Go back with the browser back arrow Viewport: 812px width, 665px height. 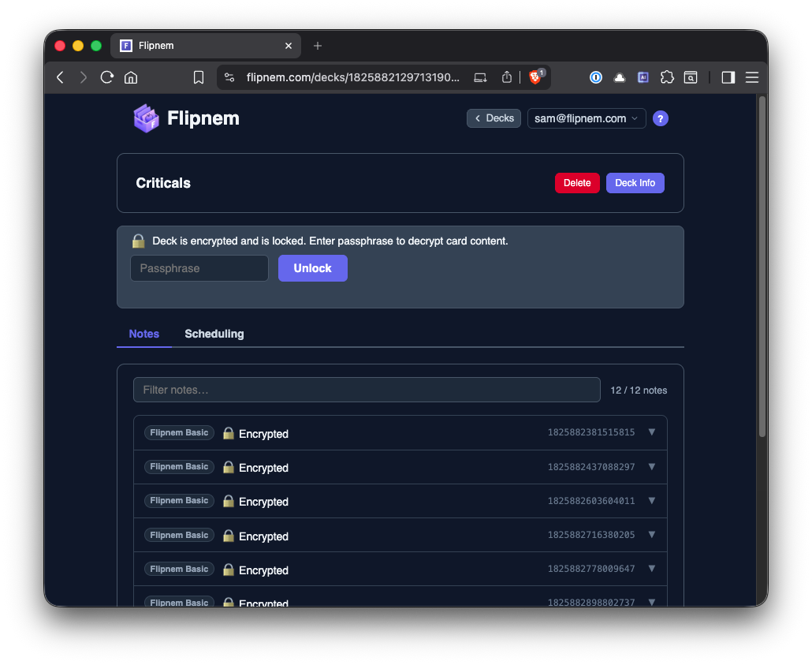click(60, 78)
